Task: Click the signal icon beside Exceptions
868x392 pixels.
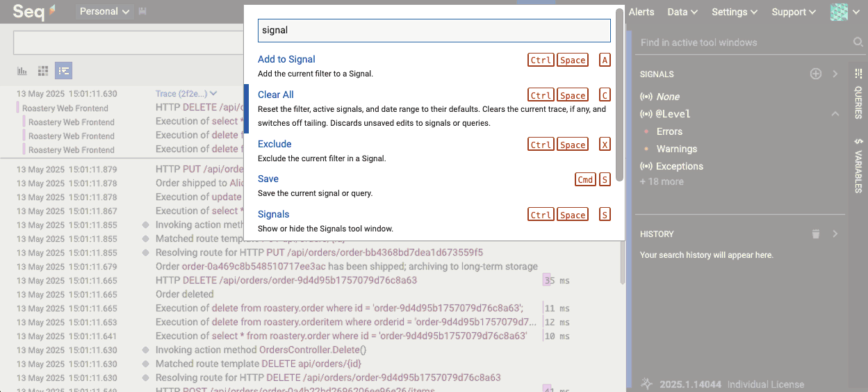Action: click(646, 166)
